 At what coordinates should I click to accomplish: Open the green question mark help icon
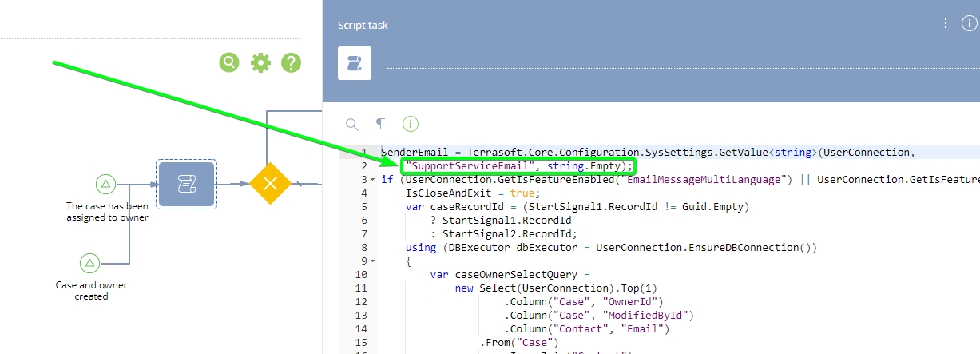click(291, 62)
